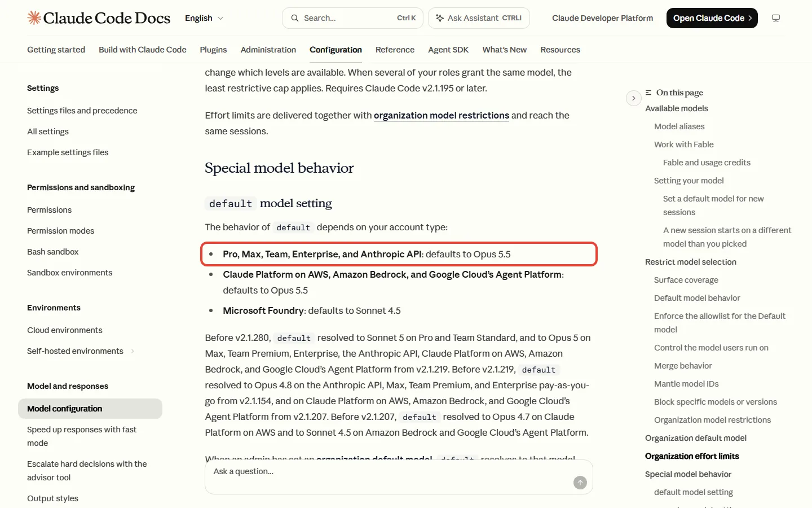Open the What's New tab

tap(505, 50)
